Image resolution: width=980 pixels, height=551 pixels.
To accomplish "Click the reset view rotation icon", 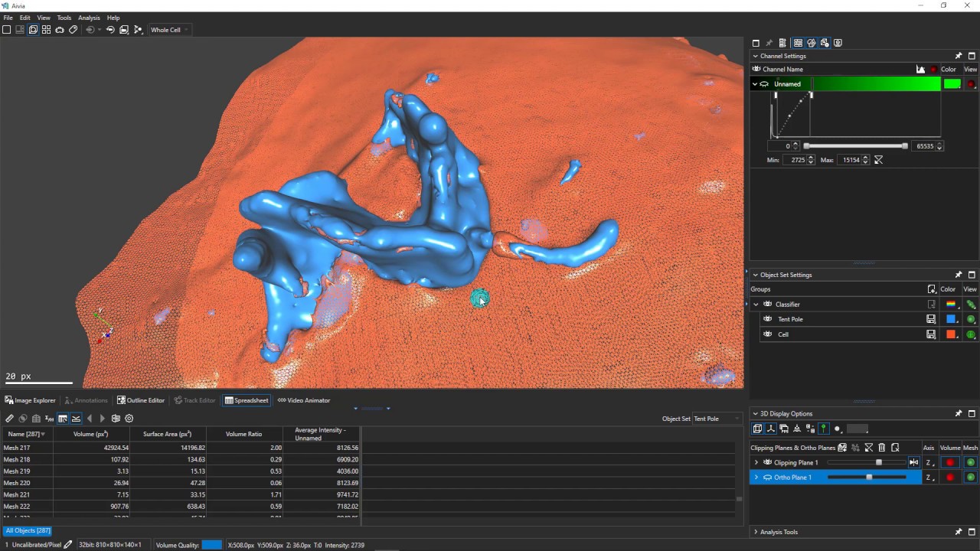I will point(110,30).
